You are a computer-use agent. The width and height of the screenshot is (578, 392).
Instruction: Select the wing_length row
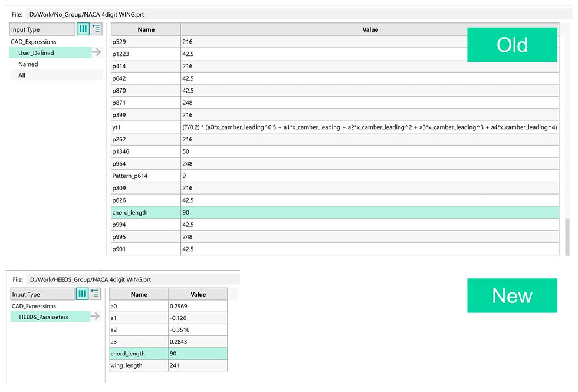tap(169, 365)
